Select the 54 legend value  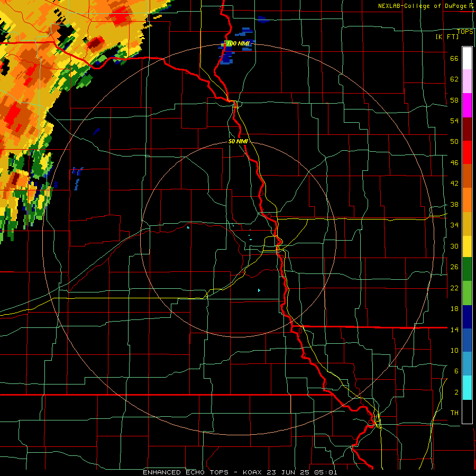[x=454, y=121]
